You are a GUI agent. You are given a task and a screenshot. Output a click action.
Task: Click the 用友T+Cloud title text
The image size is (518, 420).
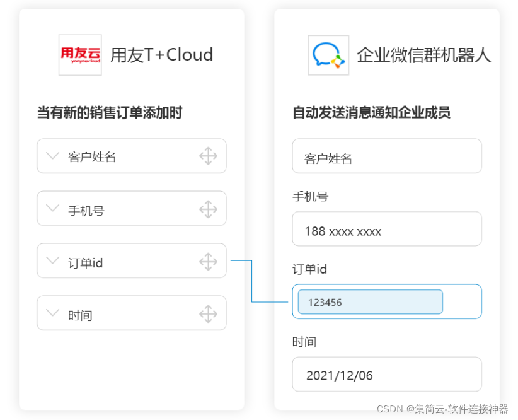(x=161, y=55)
